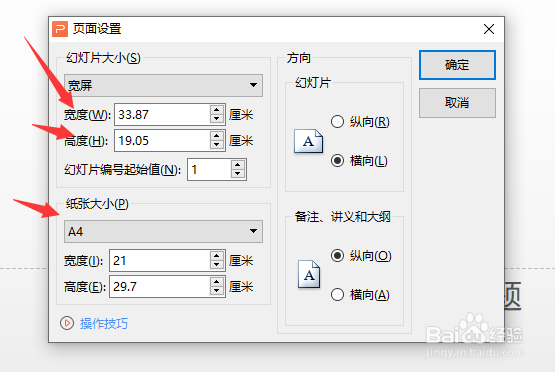Decrease paper height using down arrow
This screenshot has height=372, width=555.
click(217, 291)
